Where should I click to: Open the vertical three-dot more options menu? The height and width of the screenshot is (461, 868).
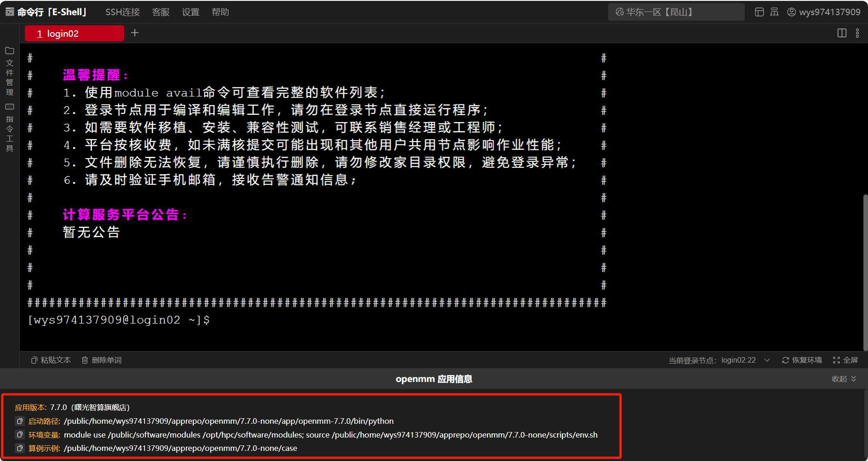pos(857,33)
